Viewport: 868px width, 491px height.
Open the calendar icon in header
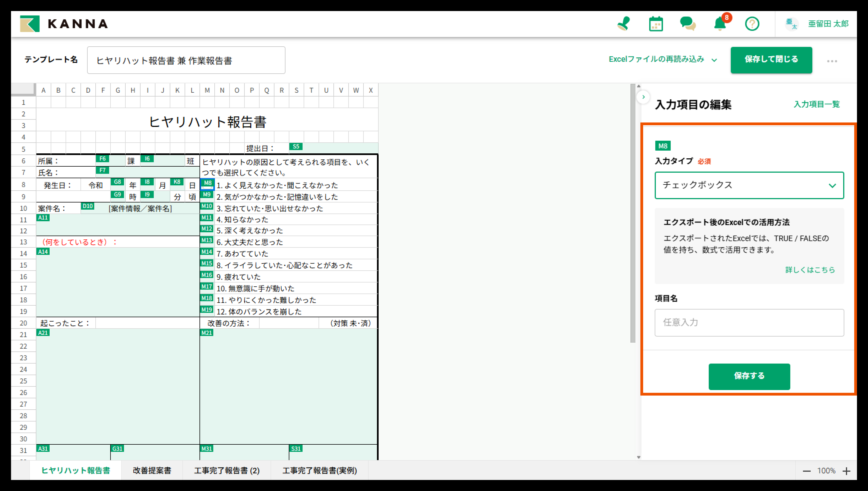pos(656,24)
